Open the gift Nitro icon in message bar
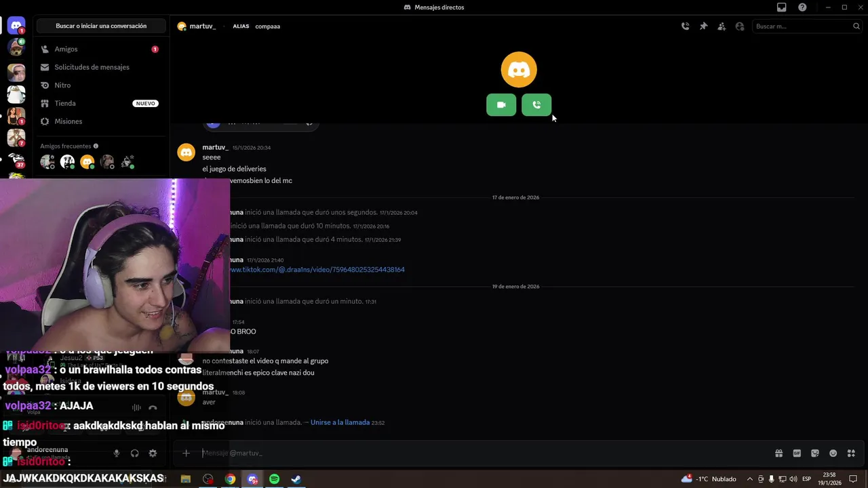 pyautogui.click(x=778, y=453)
